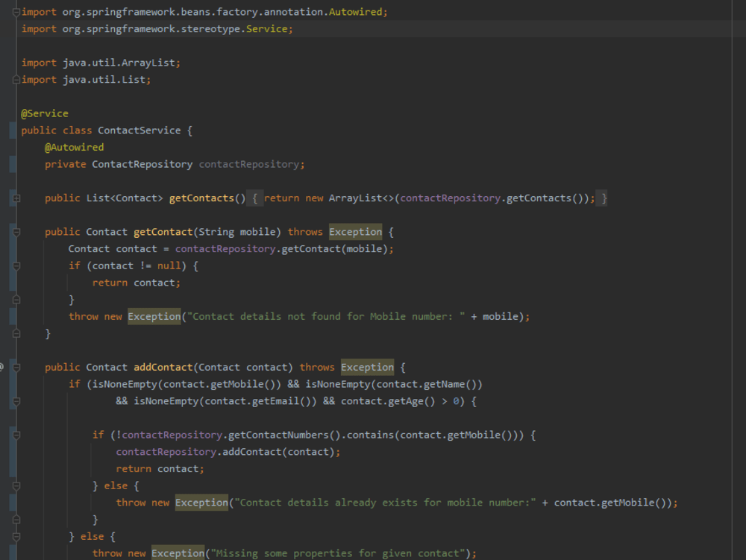Select the ContactService class name
The image size is (746, 560).
tap(138, 130)
